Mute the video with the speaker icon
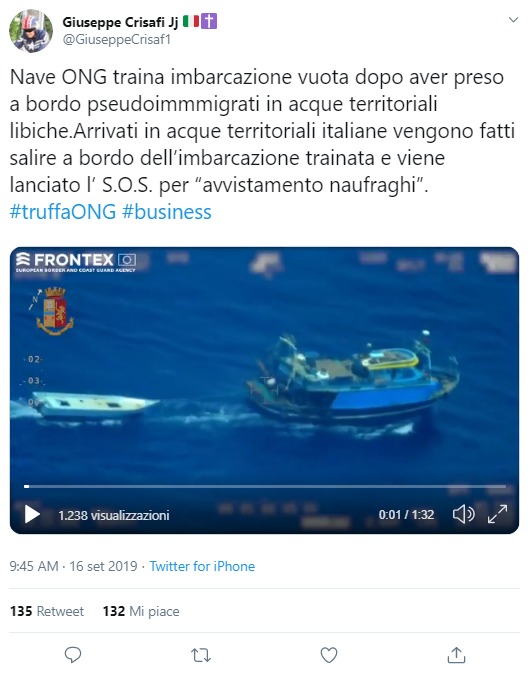 pos(463,514)
